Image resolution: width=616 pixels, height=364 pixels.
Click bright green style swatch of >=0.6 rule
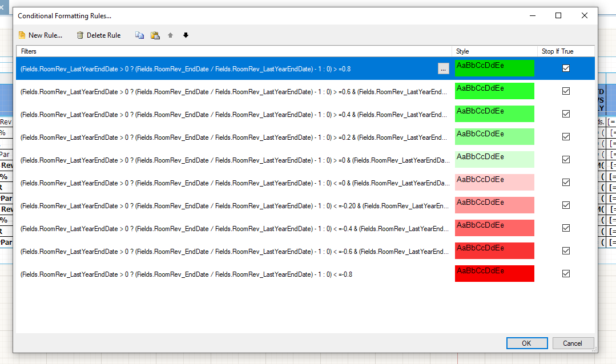click(494, 91)
